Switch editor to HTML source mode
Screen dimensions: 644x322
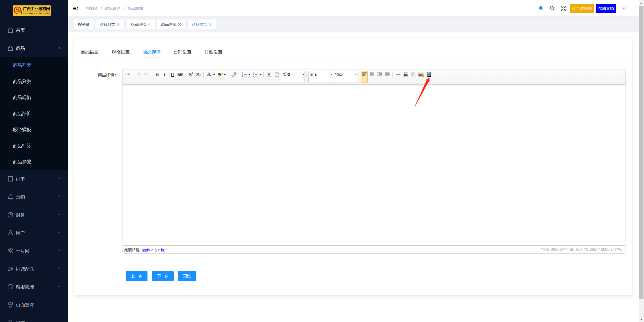point(128,75)
